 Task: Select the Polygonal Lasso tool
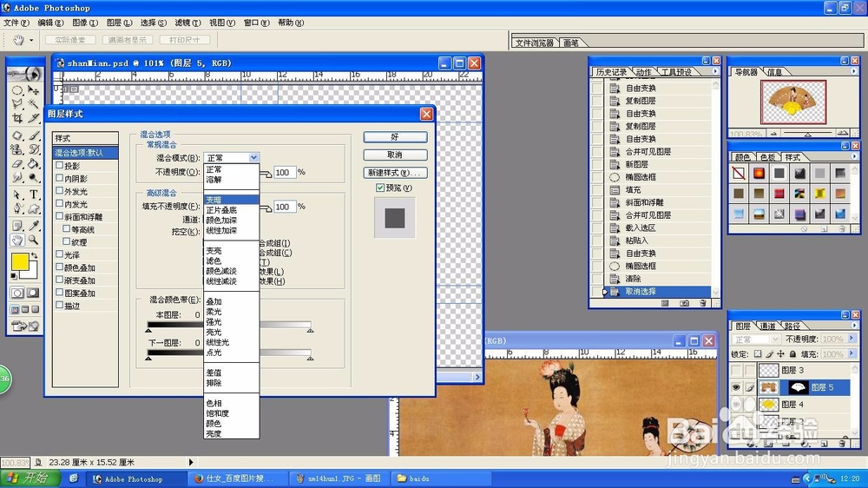click(x=17, y=103)
